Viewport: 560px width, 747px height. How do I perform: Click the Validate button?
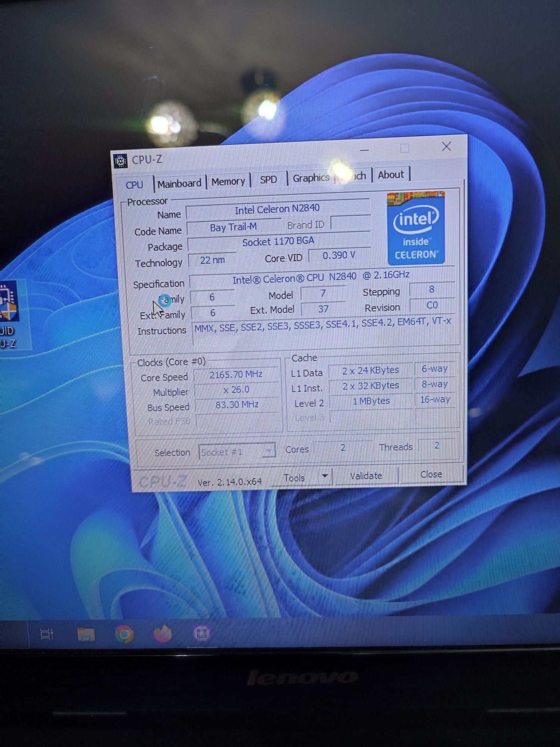tap(366, 475)
